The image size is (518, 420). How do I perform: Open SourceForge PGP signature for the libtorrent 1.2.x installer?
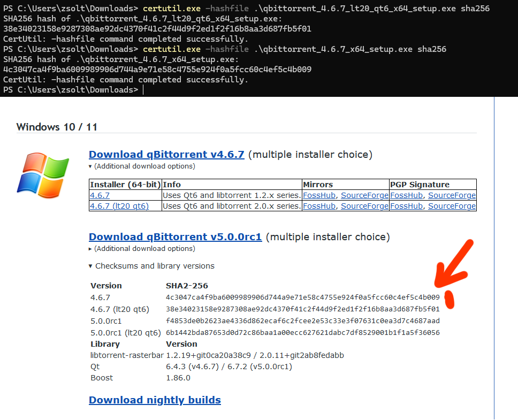click(452, 195)
